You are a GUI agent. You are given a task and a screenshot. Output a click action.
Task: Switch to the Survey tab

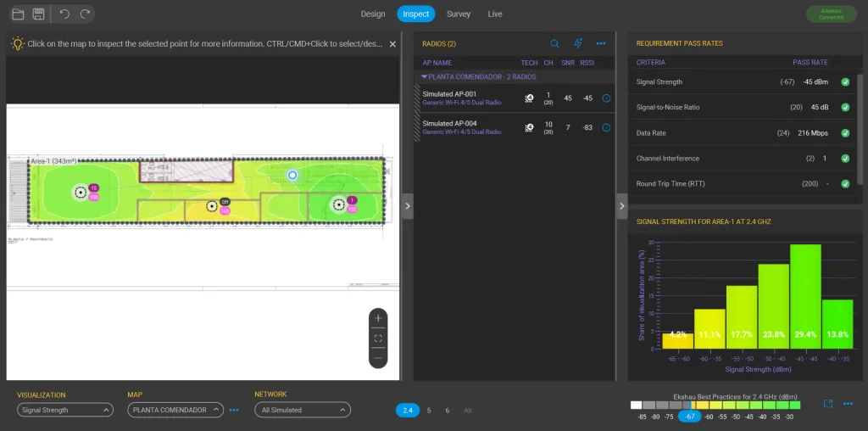point(459,14)
